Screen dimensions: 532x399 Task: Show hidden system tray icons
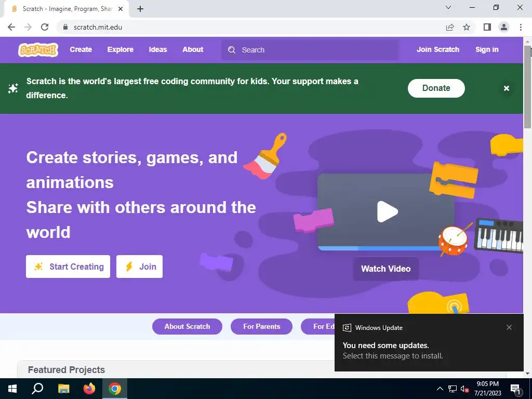pos(440,389)
